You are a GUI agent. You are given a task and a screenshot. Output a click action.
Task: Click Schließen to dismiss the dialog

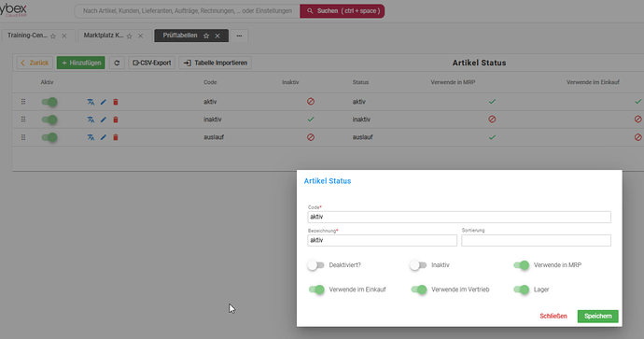click(553, 316)
